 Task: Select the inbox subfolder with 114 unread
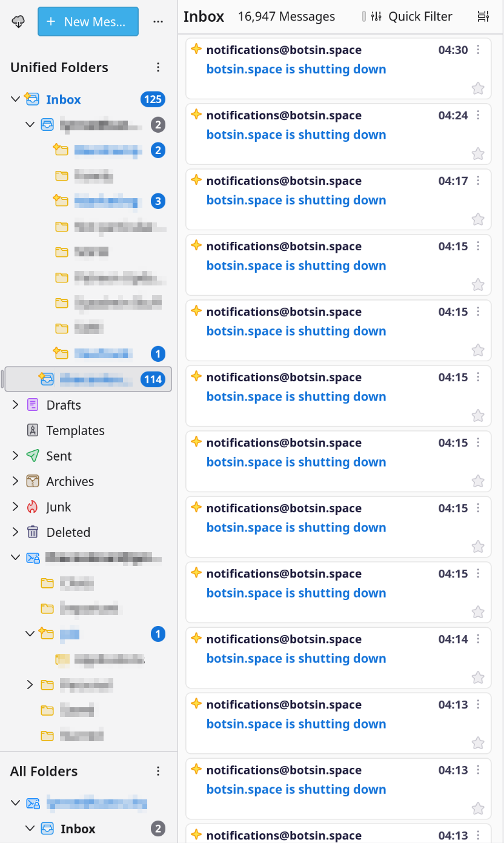(x=96, y=379)
